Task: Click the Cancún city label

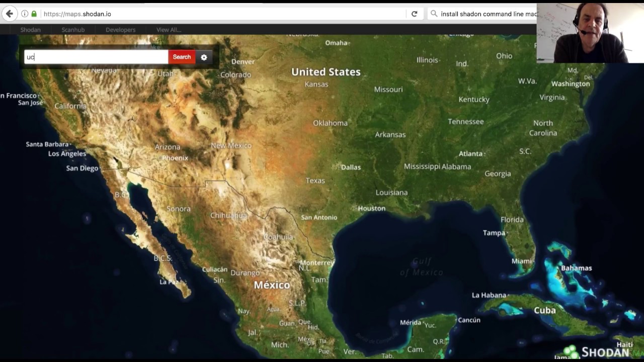Action: pyautogui.click(x=469, y=320)
